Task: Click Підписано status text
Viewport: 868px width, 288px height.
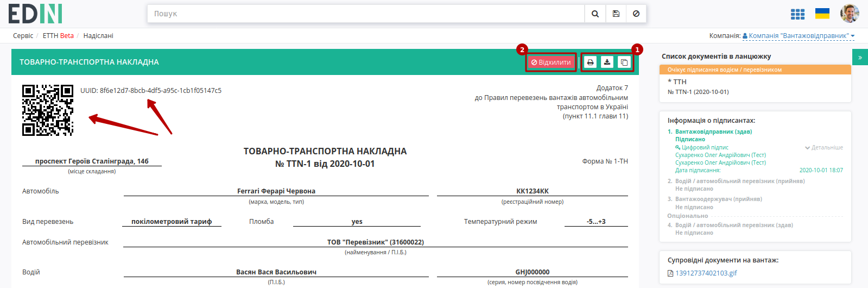Action: coord(690,139)
